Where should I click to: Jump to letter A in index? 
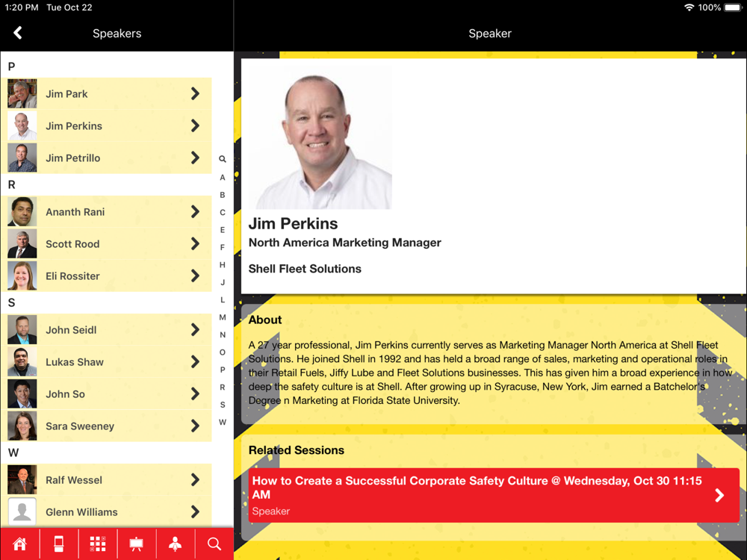pyautogui.click(x=223, y=177)
